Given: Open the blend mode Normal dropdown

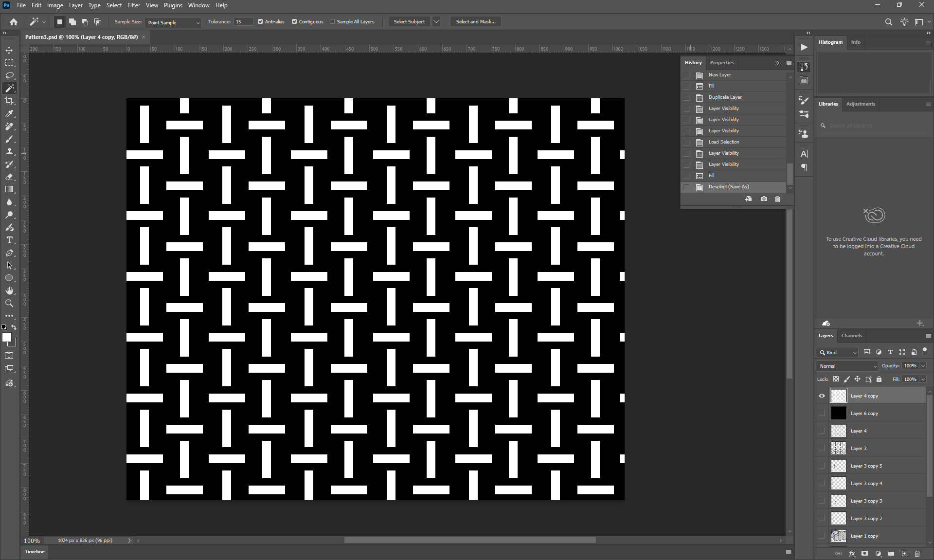Looking at the screenshot, I should point(848,366).
